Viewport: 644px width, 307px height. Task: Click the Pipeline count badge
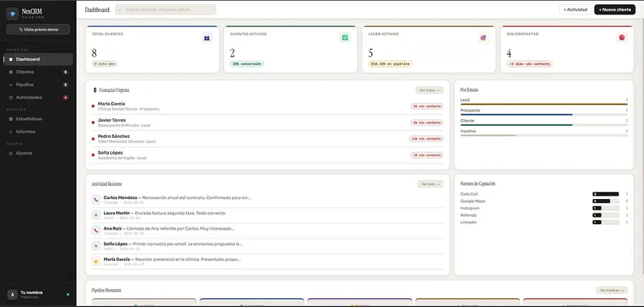[x=65, y=85]
